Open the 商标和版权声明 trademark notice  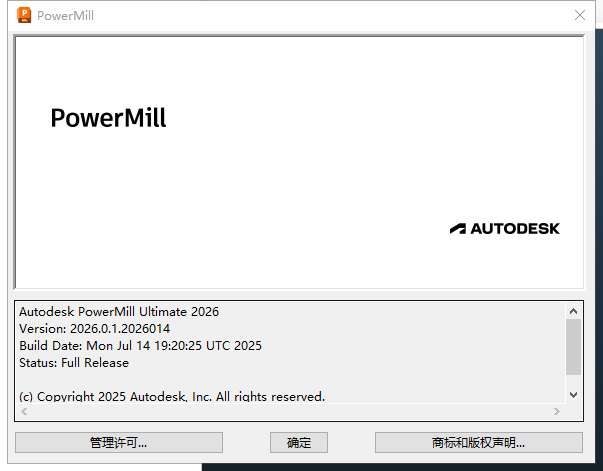478,442
